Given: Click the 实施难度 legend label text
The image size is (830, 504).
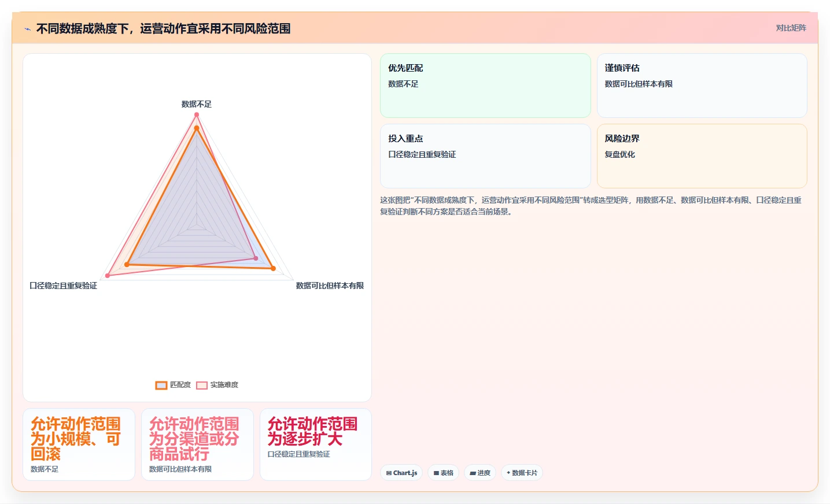Looking at the screenshot, I should coord(224,385).
